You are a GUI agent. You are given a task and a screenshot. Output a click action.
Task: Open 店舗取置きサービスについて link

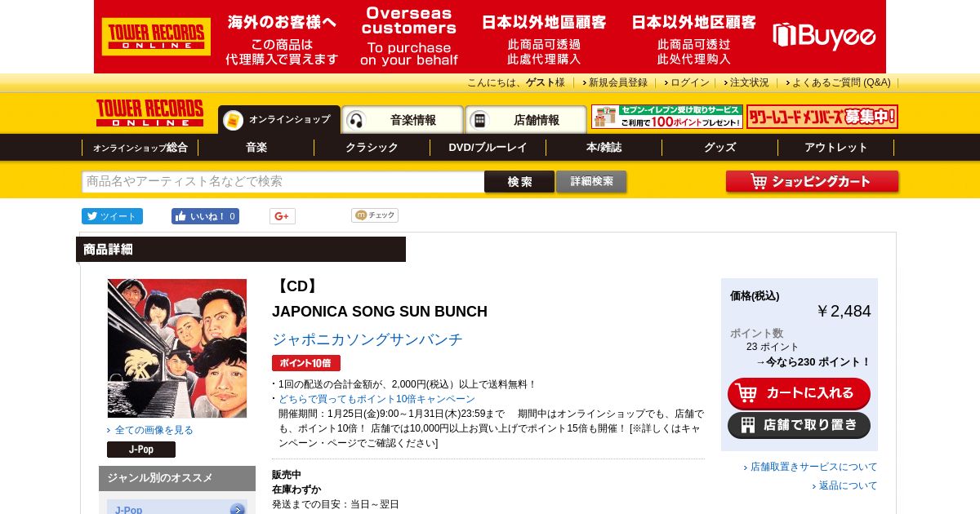(814, 467)
